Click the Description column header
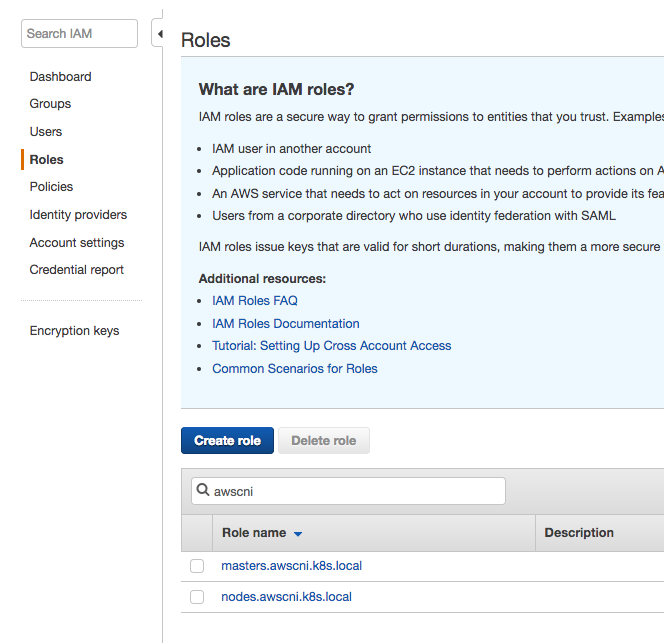 click(579, 532)
